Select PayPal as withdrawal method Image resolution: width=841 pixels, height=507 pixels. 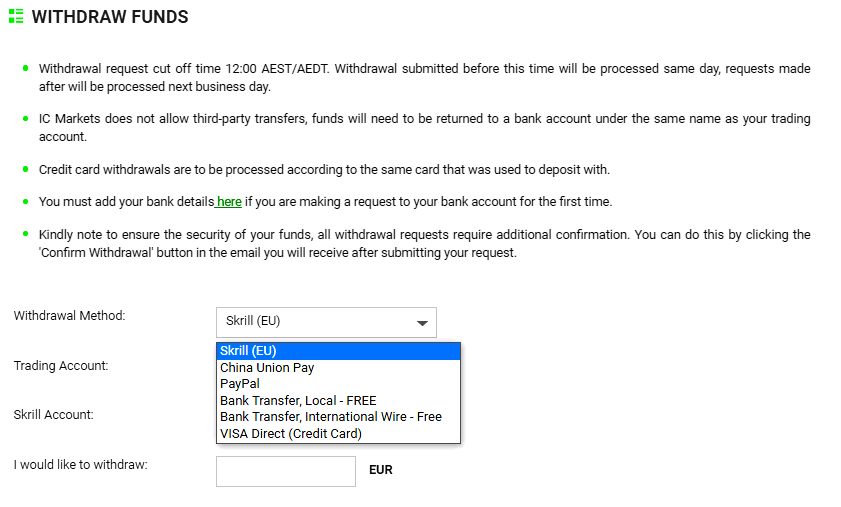point(240,384)
